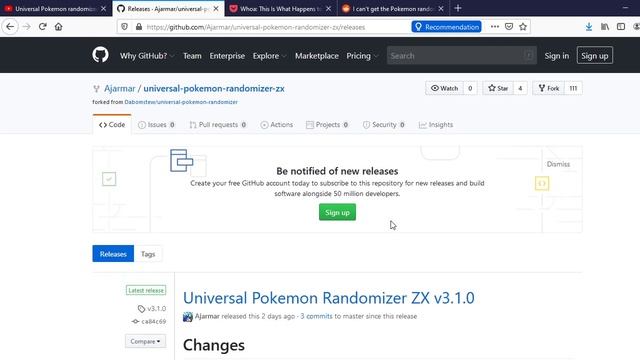Open the Insights tab
Screen dimensions: 640x360
[436, 125]
